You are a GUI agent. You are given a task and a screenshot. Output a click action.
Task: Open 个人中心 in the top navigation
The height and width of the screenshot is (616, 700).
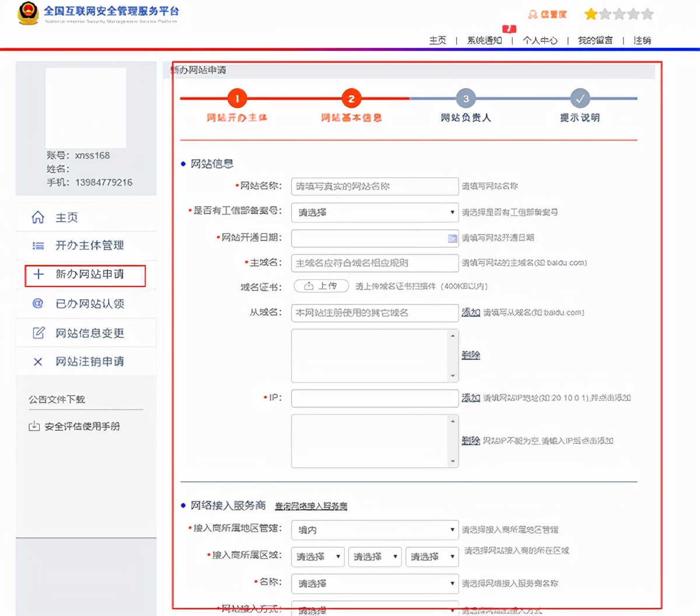[x=540, y=40]
